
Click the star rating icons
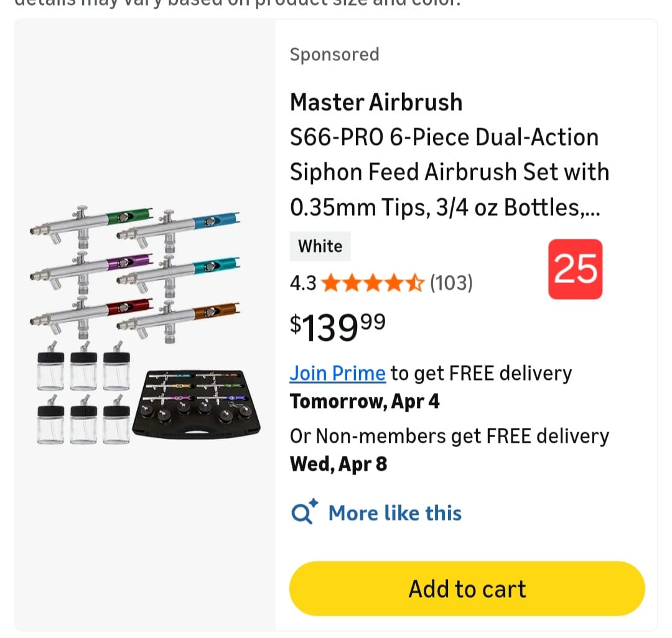373,284
